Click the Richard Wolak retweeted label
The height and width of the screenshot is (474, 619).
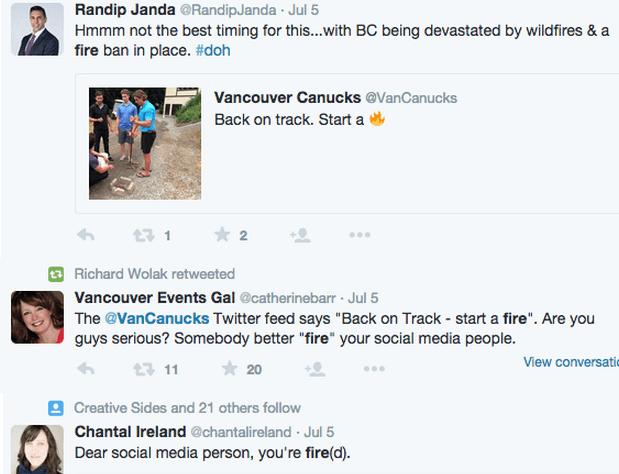click(x=154, y=274)
